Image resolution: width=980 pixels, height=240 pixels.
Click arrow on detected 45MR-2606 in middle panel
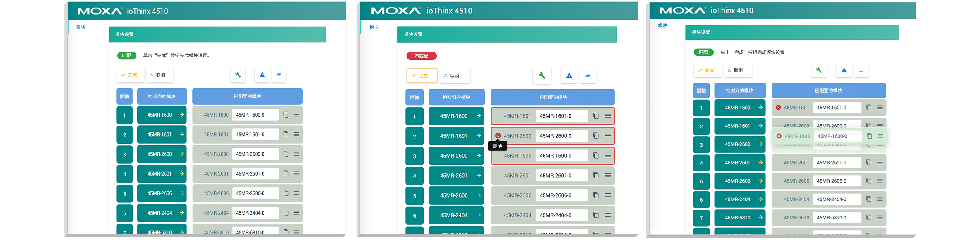tap(478, 195)
